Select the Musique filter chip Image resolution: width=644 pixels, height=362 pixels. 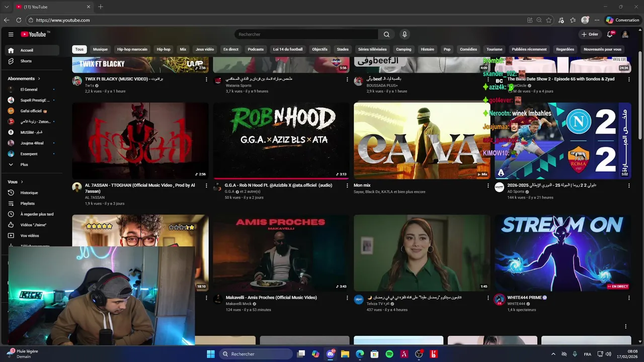(100, 49)
